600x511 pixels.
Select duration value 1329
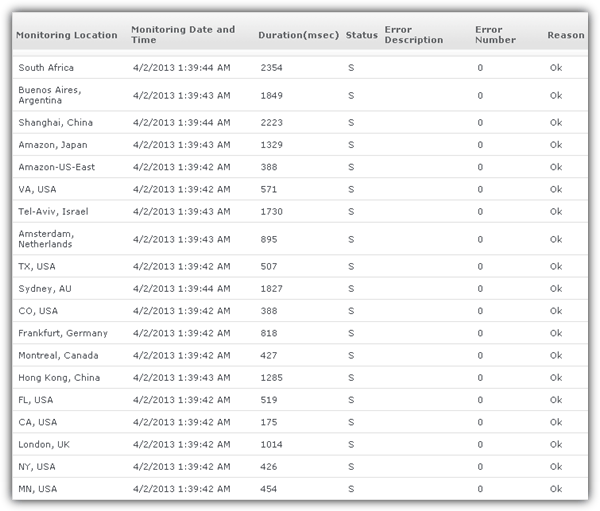point(271,145)
